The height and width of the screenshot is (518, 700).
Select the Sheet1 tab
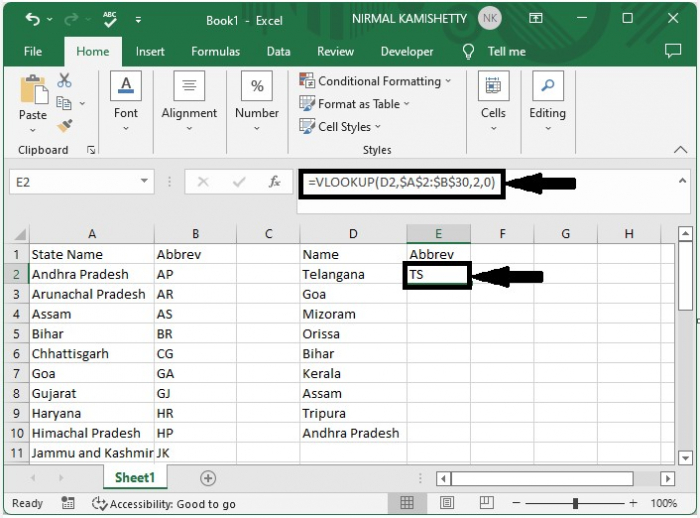coord(135,477)
